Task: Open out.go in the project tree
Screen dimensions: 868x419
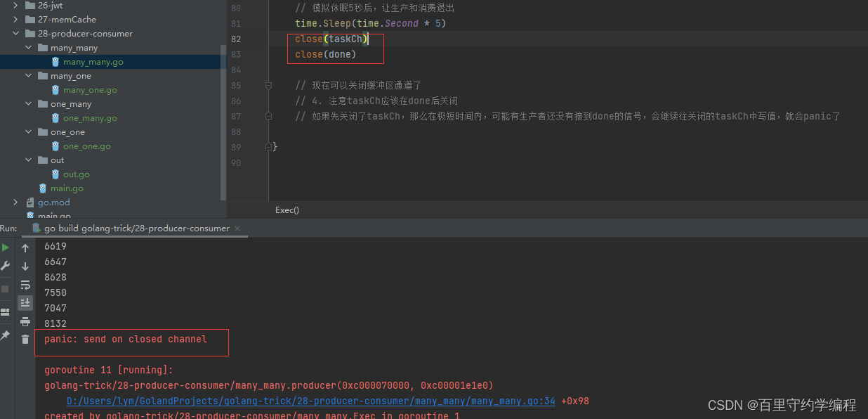Action: point(77,174)
